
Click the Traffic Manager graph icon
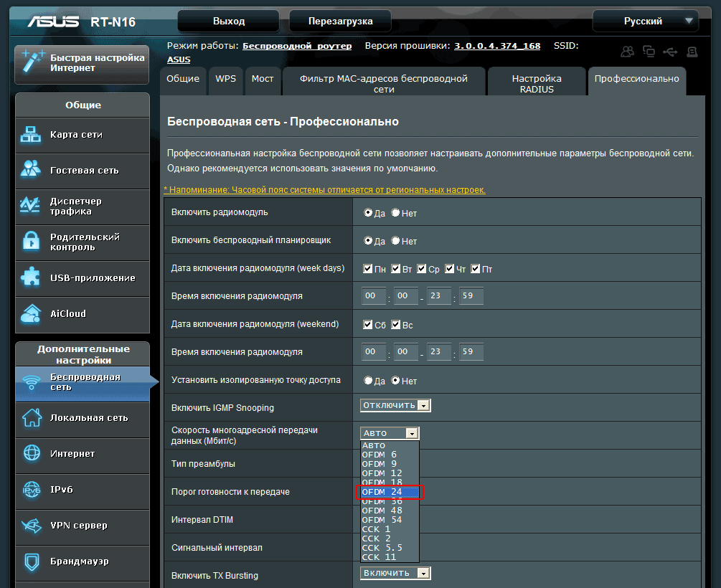coord(30,206)
